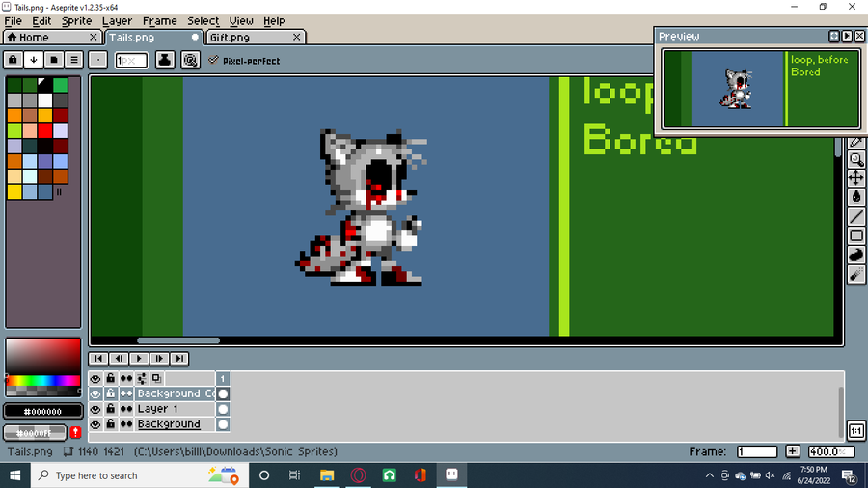Select the Blur tool at toolbar bottom
The height and width of the screenshot is (488, 868).
tap(856, 275)
